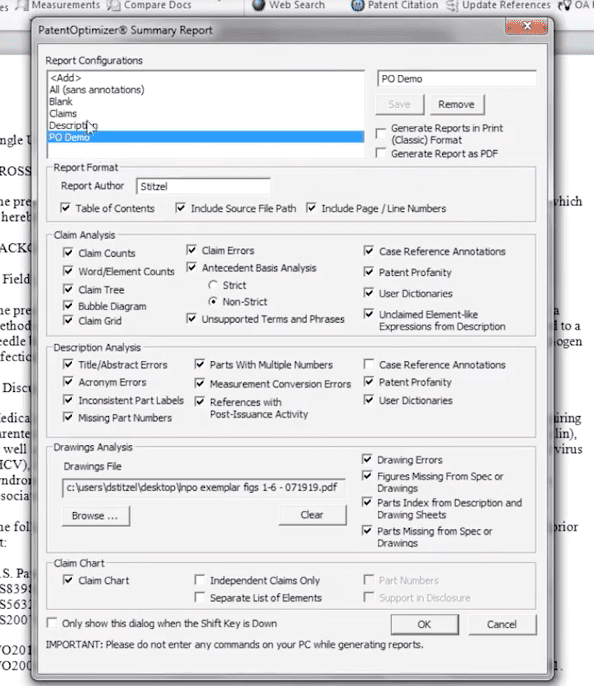Toggle Claim Grid checkbox
Screen dimensions: 594x686
68,320
